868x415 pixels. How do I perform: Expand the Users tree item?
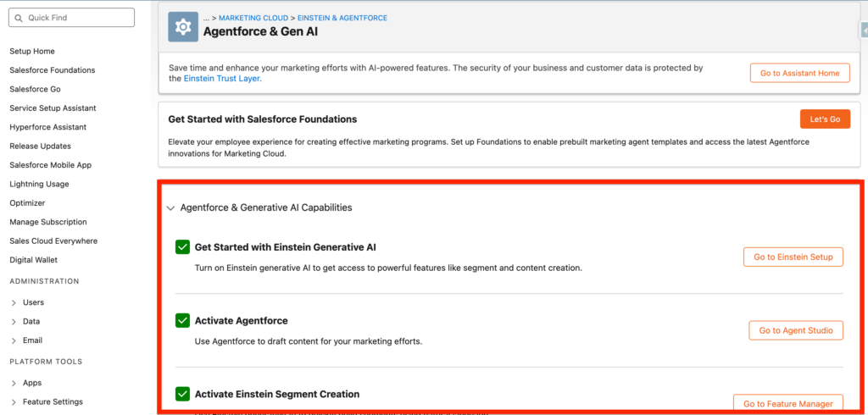click(14, 302)
